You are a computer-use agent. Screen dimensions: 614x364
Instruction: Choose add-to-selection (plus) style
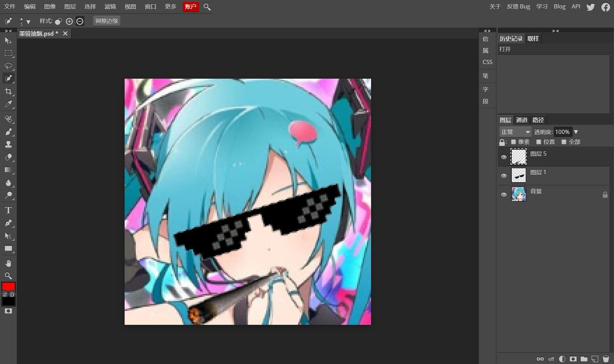[x=69, y=21]
